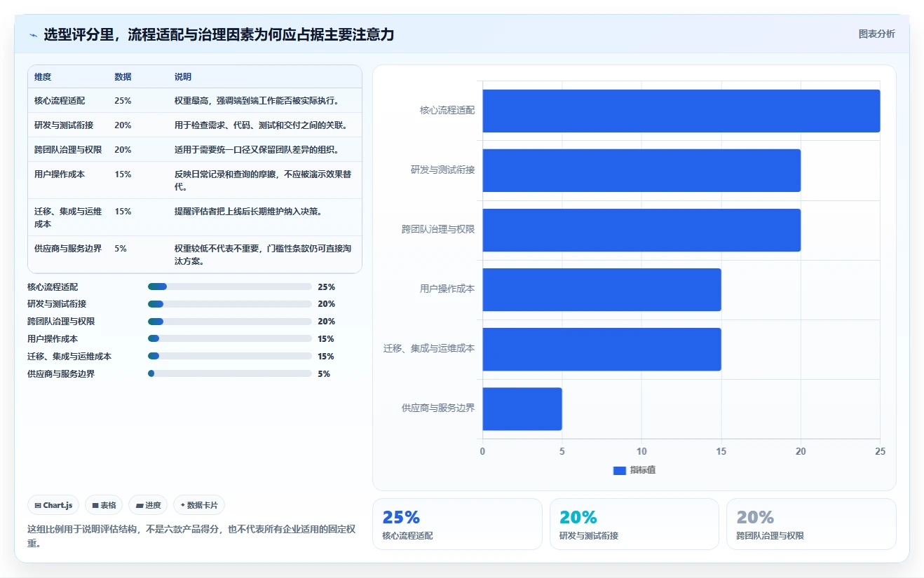Click the 跨团队治理与权限 chart bar
924x578 pixels.
pos(641,230)
